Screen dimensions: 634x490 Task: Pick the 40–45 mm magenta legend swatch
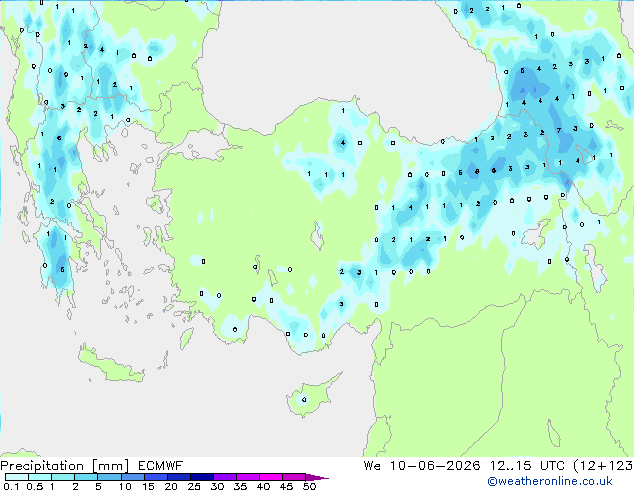(271, 477)
